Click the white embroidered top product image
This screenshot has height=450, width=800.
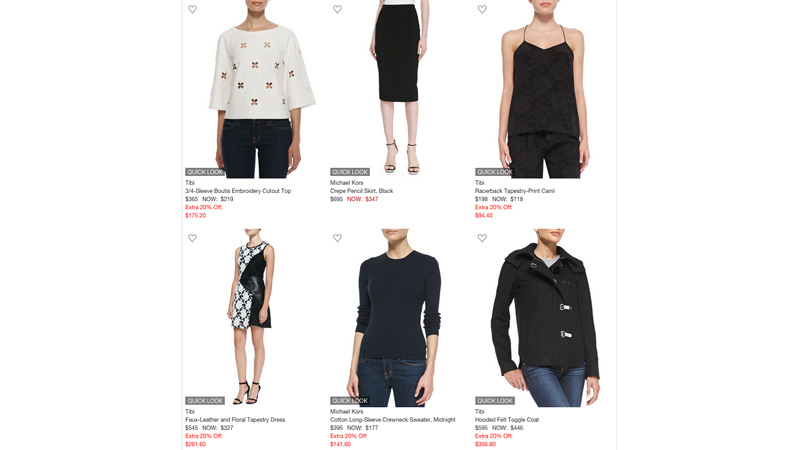pos(257,89)
